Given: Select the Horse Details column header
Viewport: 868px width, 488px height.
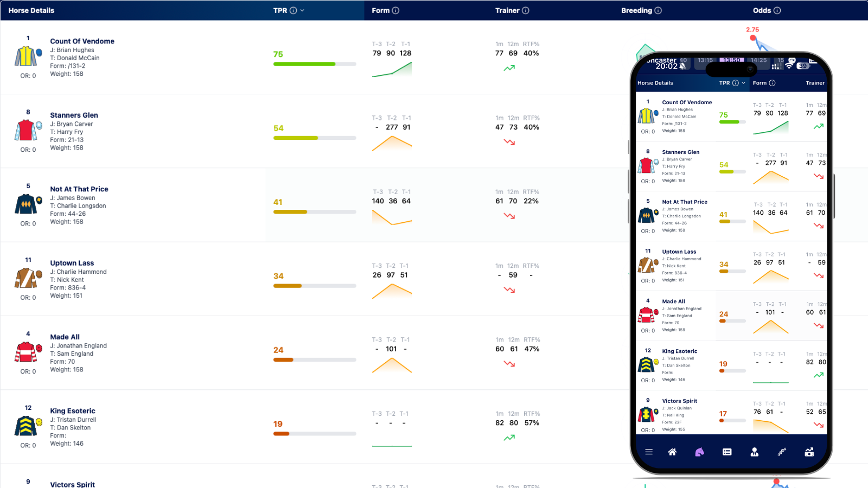Looking at the screenshot, I should 31,10.
